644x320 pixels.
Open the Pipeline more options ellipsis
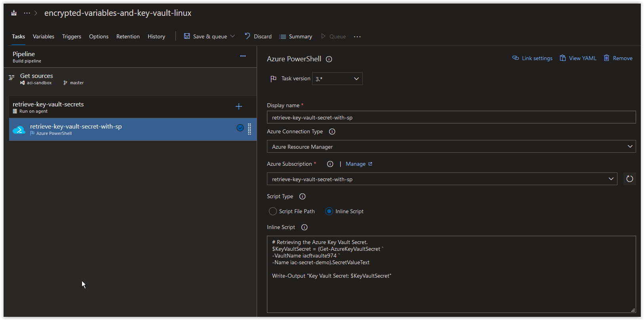pyautogui.click(x=243, y=56)
